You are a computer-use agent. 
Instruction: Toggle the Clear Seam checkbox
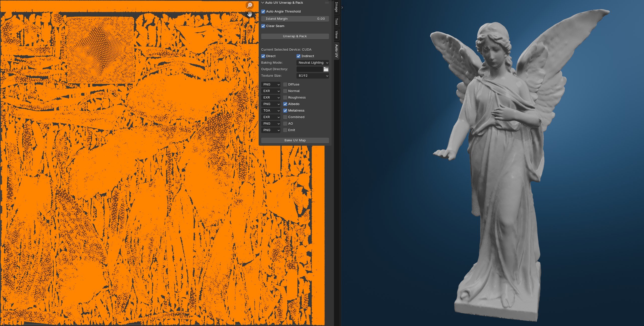(x=263, y=26)
